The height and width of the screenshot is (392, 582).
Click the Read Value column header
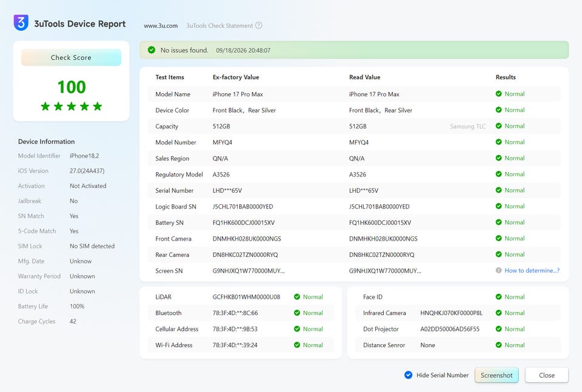(x=364, y=77)
